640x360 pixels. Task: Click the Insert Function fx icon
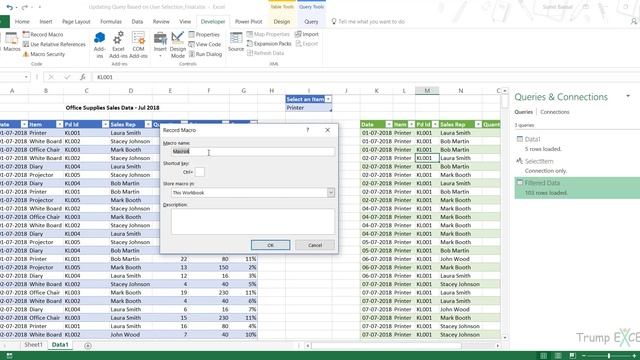(83, 77)
